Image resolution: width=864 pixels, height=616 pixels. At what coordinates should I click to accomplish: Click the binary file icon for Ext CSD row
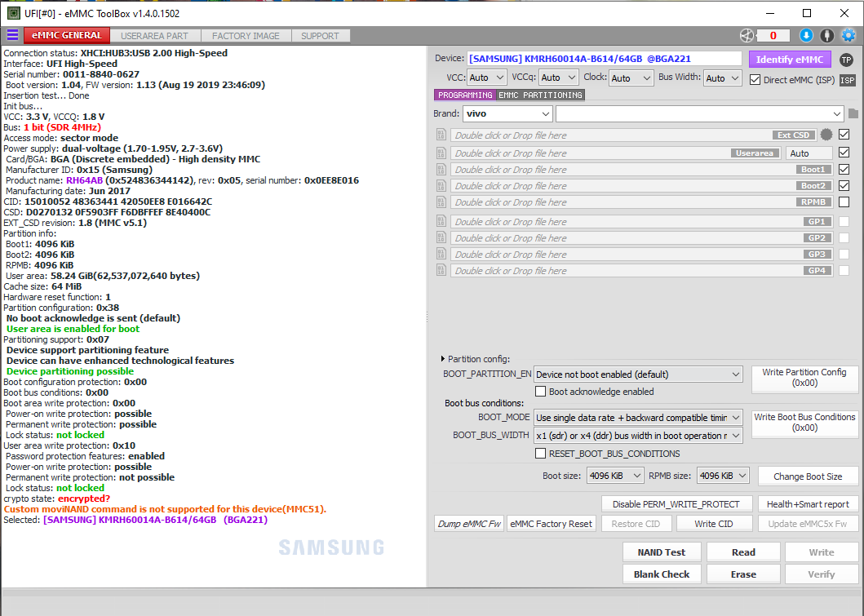[441, 135]
